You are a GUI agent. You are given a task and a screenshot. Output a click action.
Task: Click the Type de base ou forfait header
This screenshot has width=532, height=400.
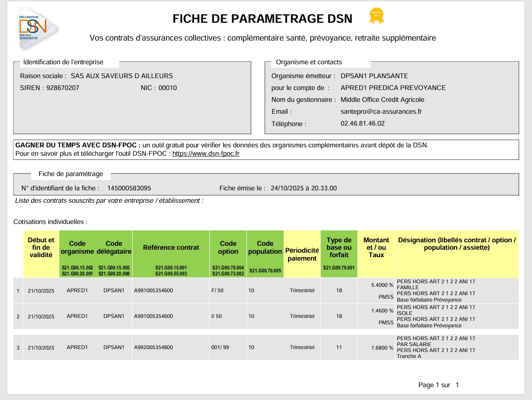point(339,254)
